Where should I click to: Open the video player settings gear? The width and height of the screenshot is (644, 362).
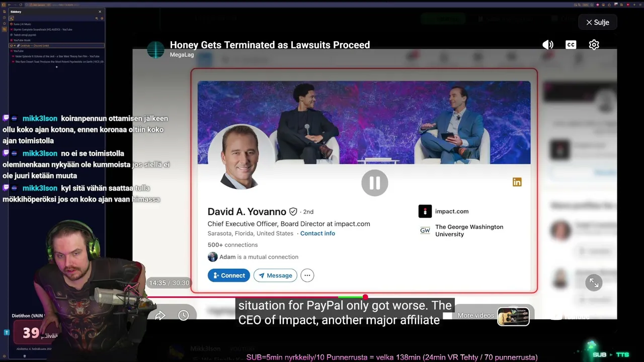click(x=594, y=45)
